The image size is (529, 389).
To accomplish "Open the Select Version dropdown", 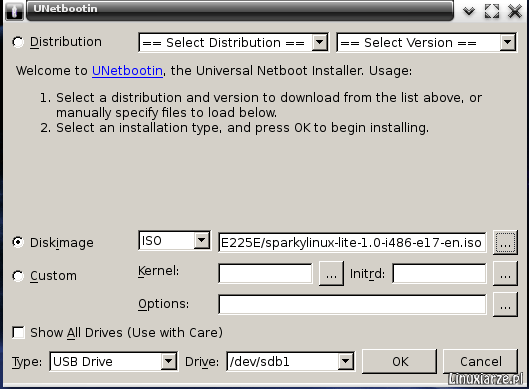I will tap(427, 43).
